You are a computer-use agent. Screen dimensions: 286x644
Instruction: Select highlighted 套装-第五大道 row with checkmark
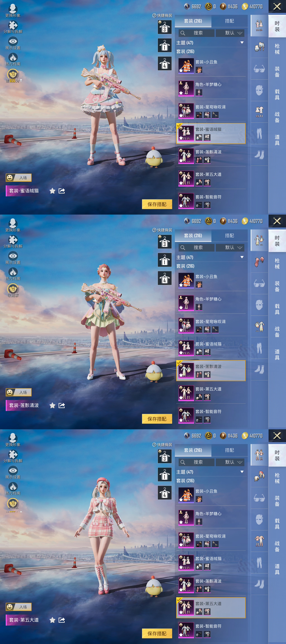[211, 608]
